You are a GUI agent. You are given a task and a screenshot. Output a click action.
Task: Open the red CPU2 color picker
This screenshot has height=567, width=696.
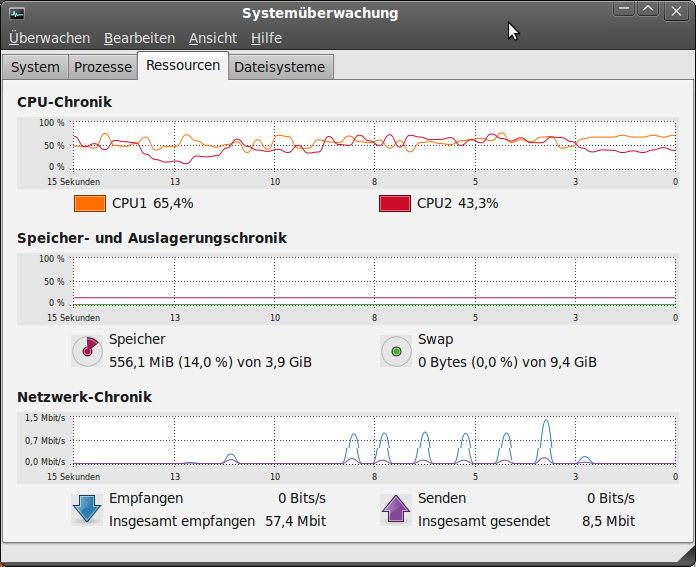tap(395, 203)
